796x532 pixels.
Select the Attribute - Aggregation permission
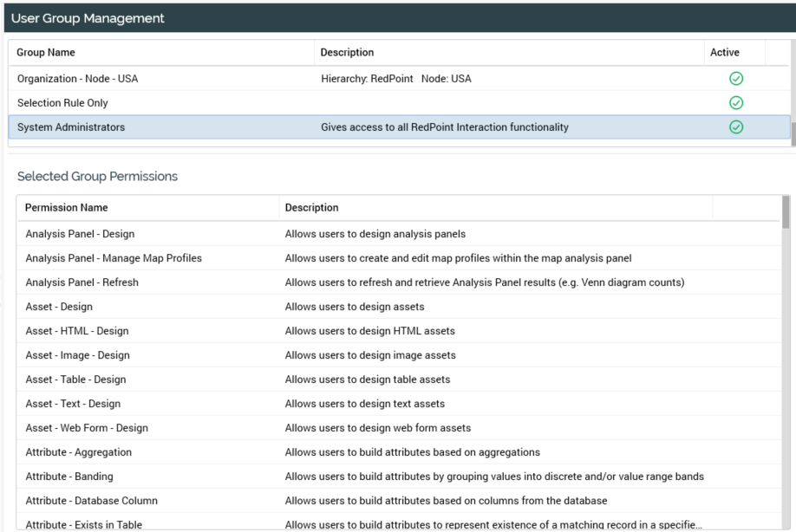coord(79,452)
